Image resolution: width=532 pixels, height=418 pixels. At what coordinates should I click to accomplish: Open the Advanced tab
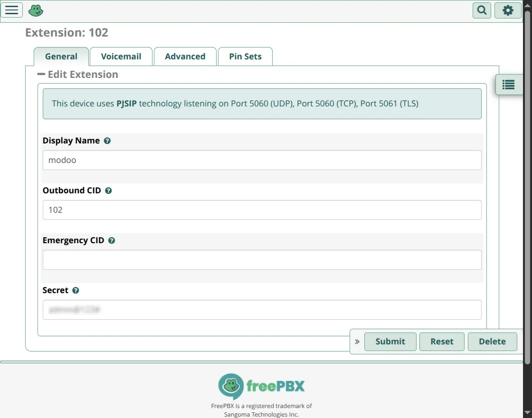pos(185,56)
